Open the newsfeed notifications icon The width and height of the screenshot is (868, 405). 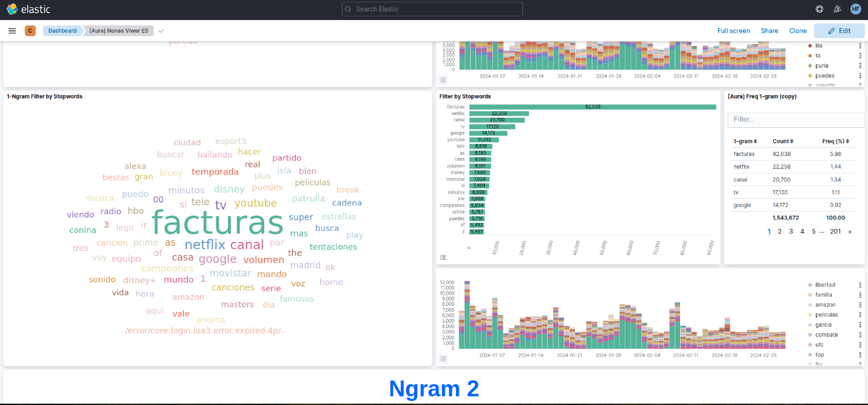[x=838, y=9]
